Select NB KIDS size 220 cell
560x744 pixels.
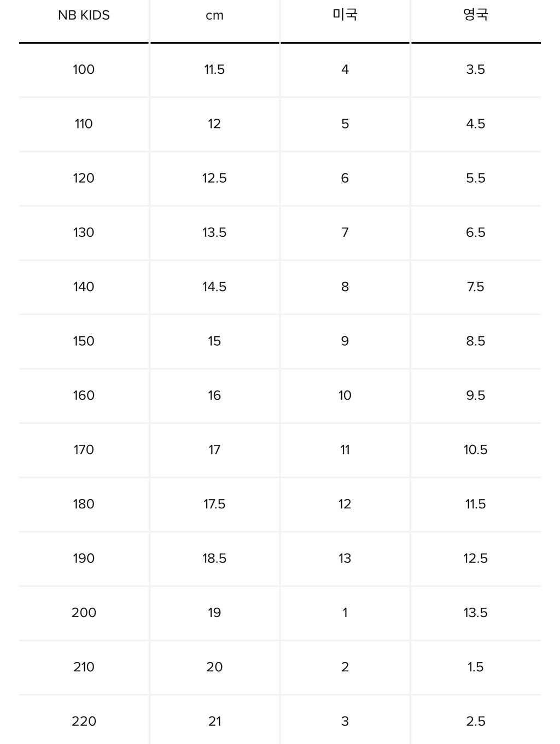pos(84,721)
